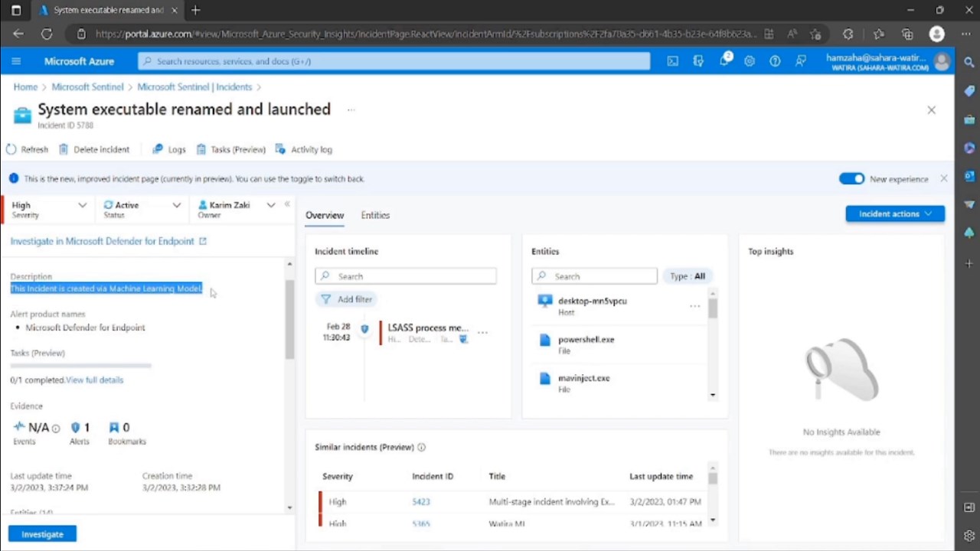
Task: Open similar incident ID 5423
Action: coord(421,502)
